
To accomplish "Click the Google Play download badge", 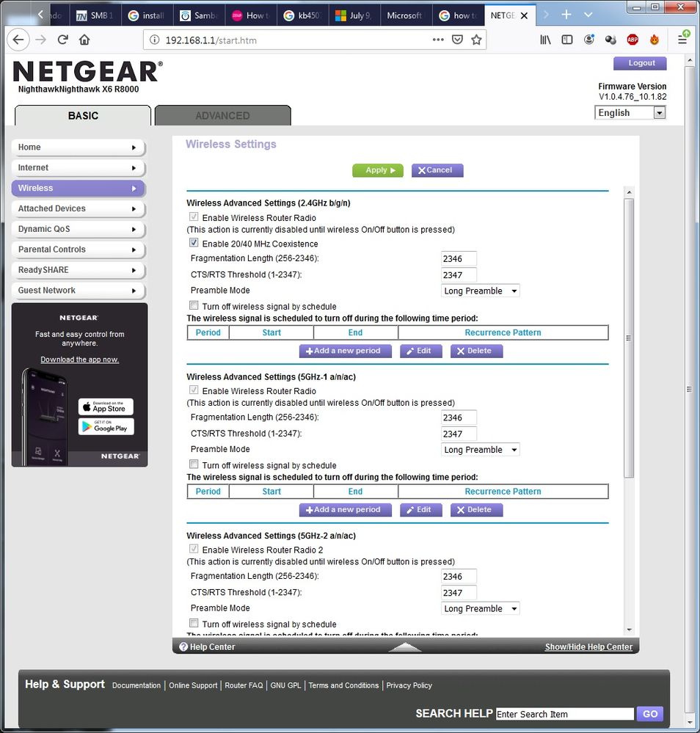I will (106, 426).
